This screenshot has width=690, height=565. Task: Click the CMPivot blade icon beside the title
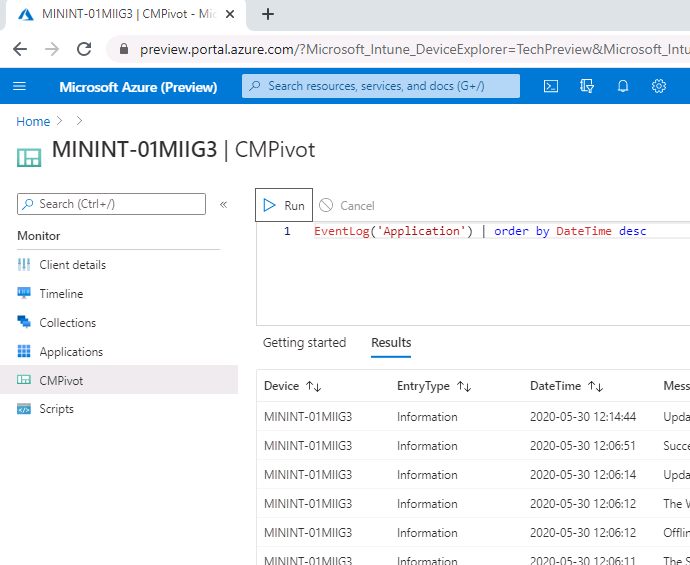[x=29, y=158]
